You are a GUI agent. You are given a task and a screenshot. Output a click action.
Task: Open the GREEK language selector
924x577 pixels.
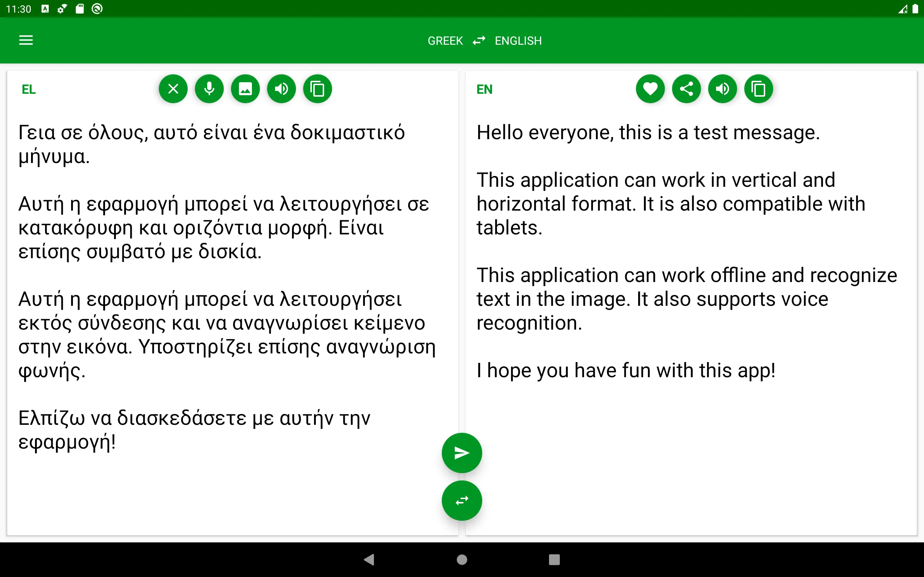[445, 40]
